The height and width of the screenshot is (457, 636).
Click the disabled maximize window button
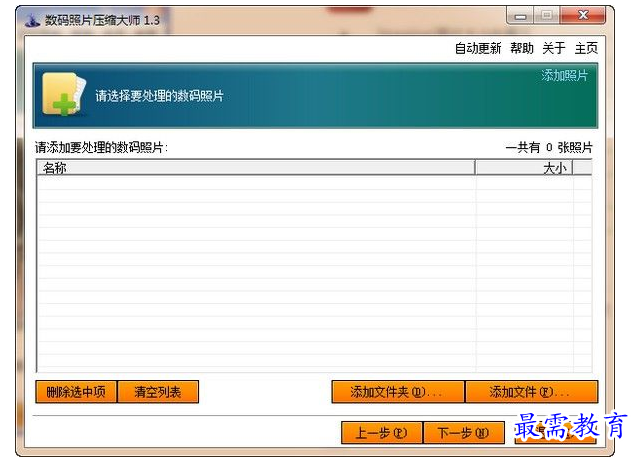(546, 15)
